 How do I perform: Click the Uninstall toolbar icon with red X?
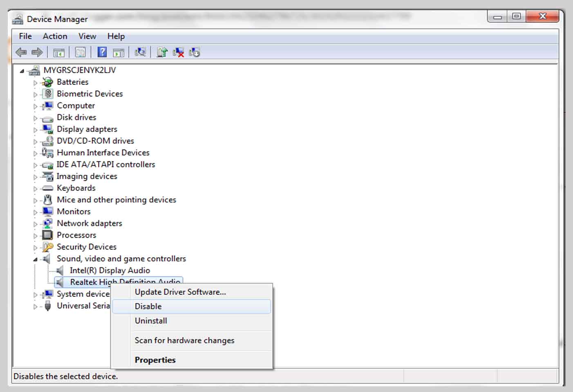pyautogui.click(x=179, y=52)
